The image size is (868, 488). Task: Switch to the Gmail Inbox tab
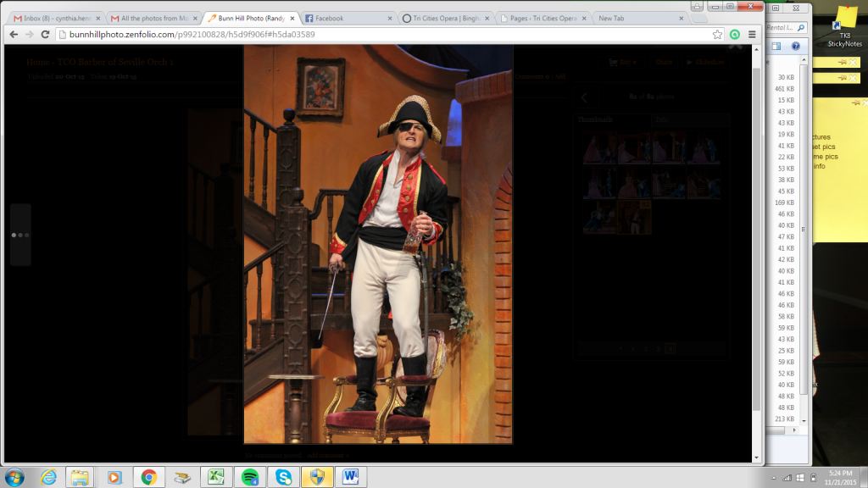pyautogui.click(x=53, y=18)
